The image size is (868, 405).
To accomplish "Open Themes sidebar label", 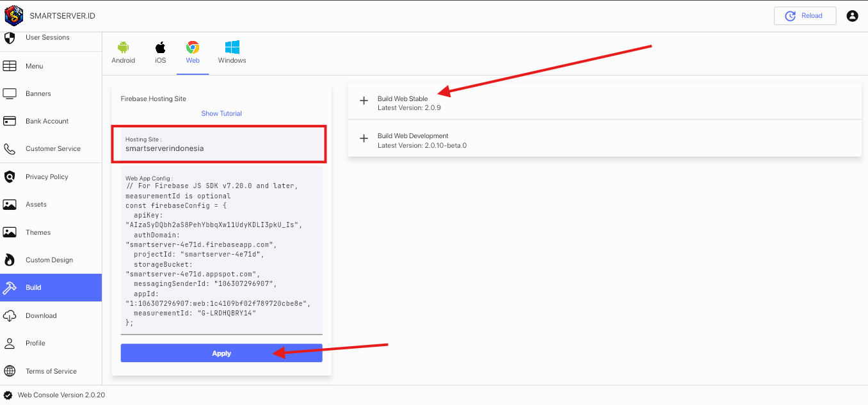I will [x=38, y=232].
